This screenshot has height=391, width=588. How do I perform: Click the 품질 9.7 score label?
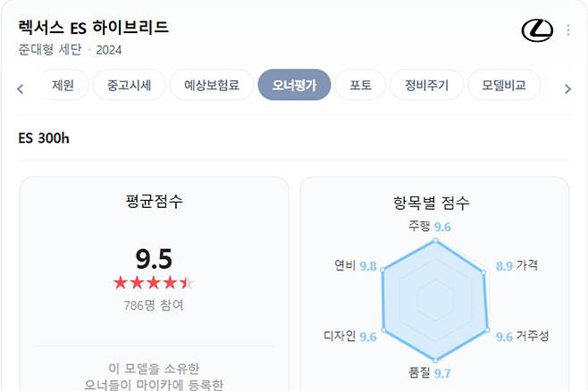[429, 373]
